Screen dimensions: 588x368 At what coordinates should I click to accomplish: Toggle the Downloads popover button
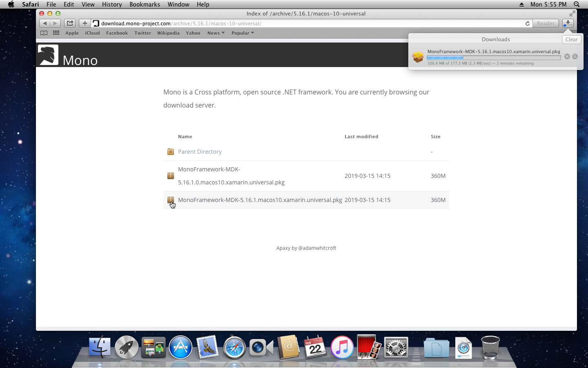pyautogui.click(x=568, y=23)
